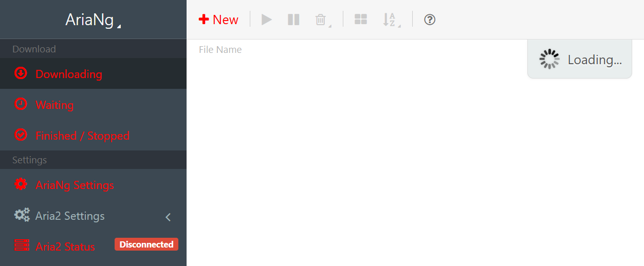Image resolution: width=644 pixels, height=266 pixels.
Task: Pause selected tasks with pause icon
Action: (x=293, y=20)
